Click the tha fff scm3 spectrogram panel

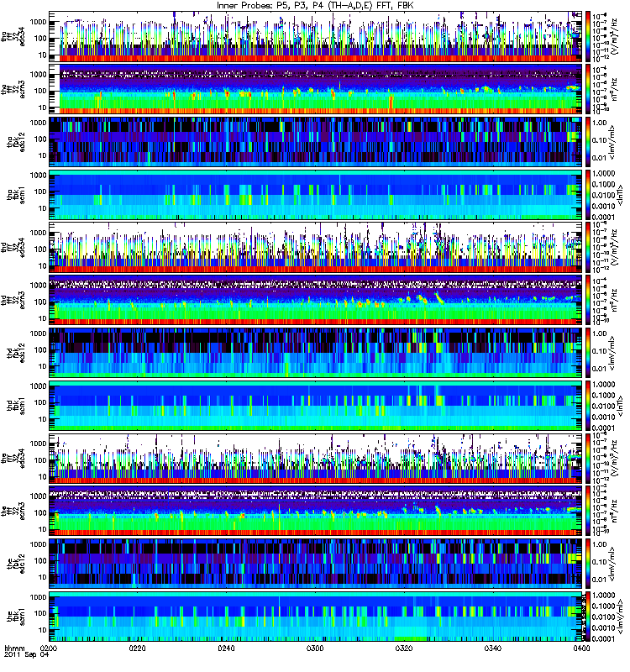coord(316,89)
